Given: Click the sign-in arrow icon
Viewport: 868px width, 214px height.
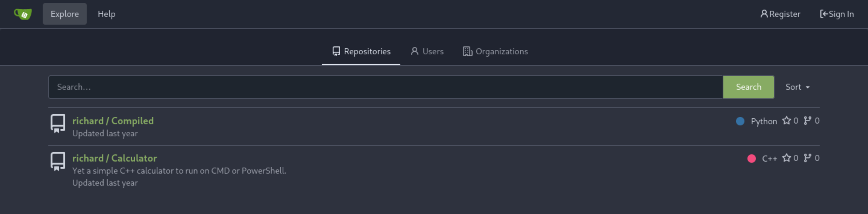Looking at the screenshot, I should click(x=824, y=14).
